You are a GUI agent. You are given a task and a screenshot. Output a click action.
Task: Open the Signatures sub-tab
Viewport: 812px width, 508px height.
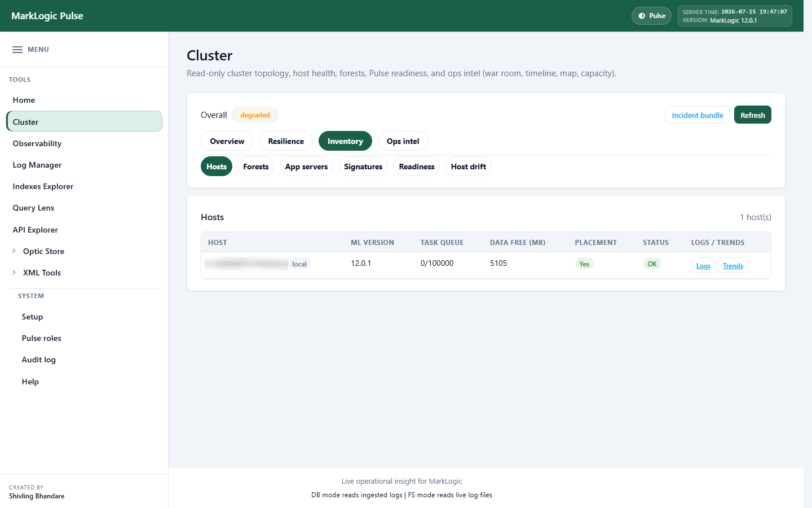point(363,167)
